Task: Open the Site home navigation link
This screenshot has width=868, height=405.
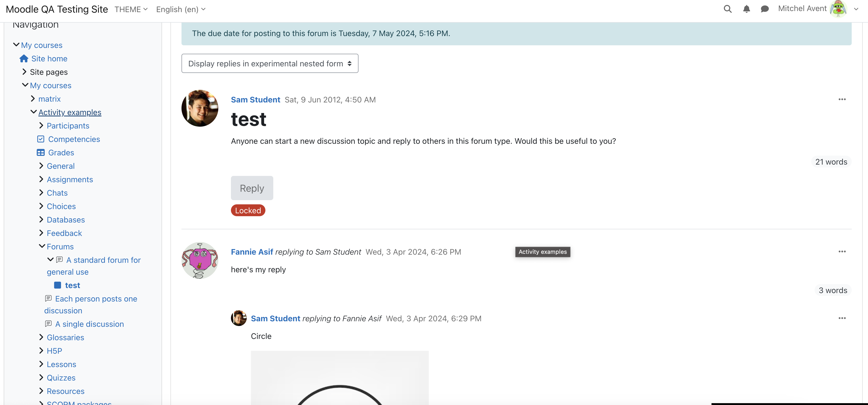Action: 49,59
